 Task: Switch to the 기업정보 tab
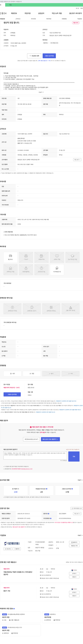(80, 19)
